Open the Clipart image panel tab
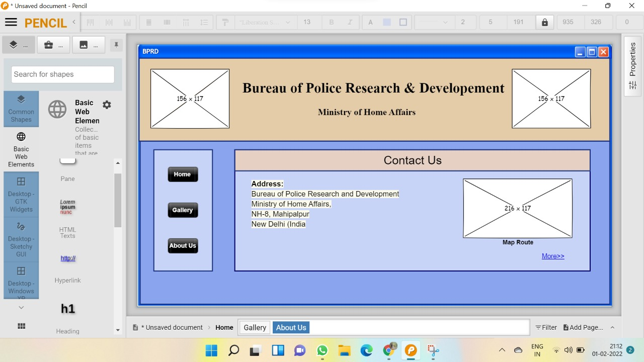 (89, 45)
